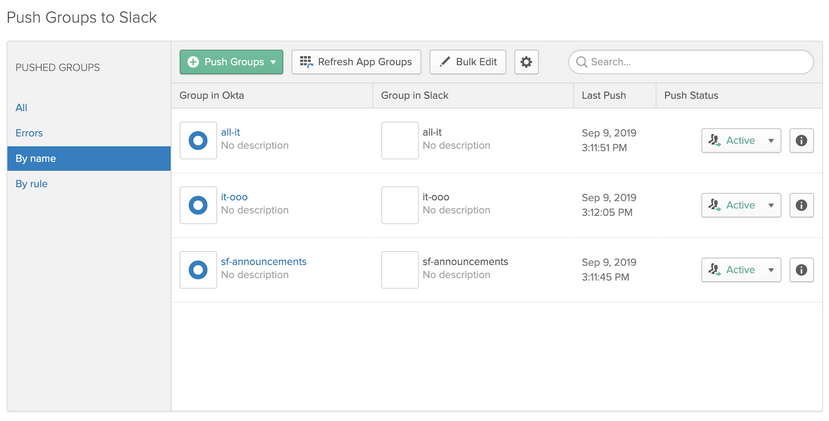Viewport: 829px width, 421px height.
Task: Click the Okta group icon for it-ooo
Action: (x=198, y=205)
